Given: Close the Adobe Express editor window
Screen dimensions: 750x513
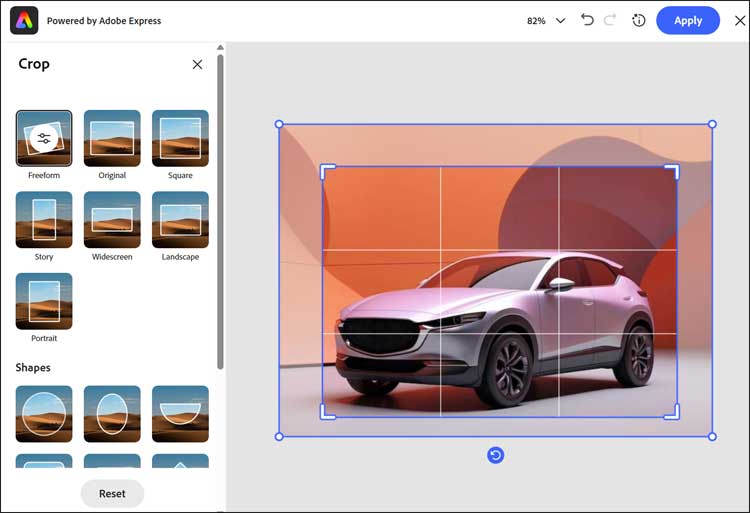Looking at the screenshot, I should 740,21.
